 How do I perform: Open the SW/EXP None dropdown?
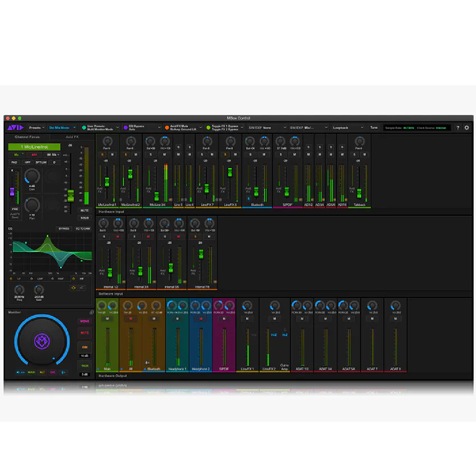click(x=267, y=128)
